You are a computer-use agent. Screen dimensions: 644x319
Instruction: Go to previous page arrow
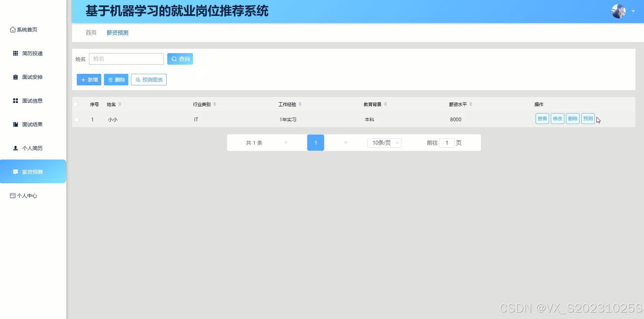(286, 143)
